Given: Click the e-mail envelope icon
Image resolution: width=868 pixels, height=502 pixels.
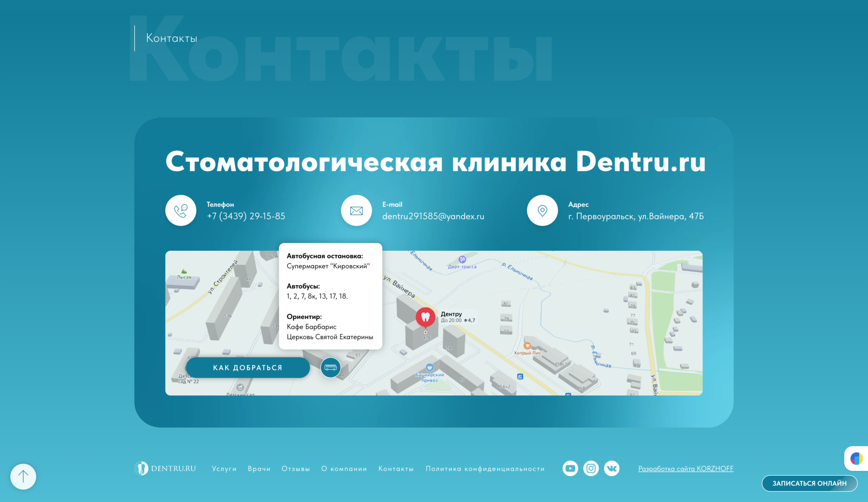Looking at the screenshot, I should point(357,210).
